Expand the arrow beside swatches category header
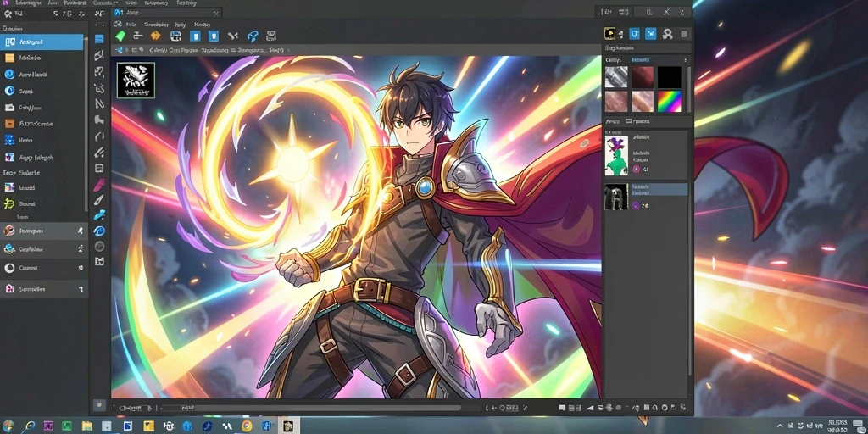Viewport: 868px width, 434px height. point(685,60)
